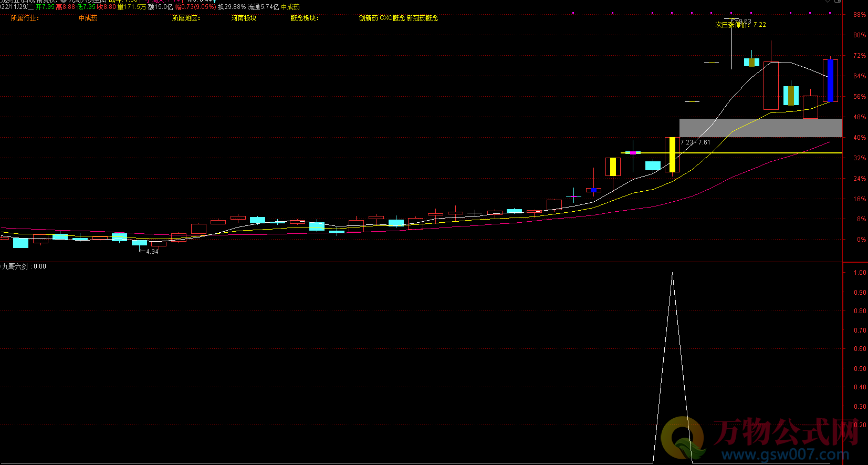Image resolution: width=868 pixels, height=465 pixels.
Task: Select the tall yellow candle beside 7.23-7.61
Action: tap(672, 154)
